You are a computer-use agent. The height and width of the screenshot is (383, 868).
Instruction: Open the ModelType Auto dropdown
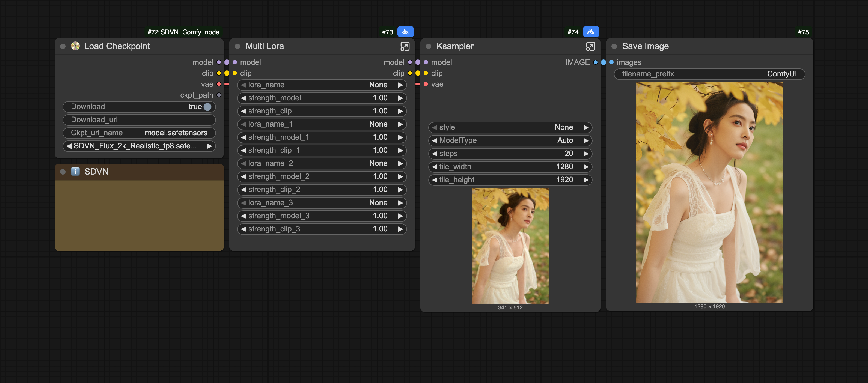(510, 140)
